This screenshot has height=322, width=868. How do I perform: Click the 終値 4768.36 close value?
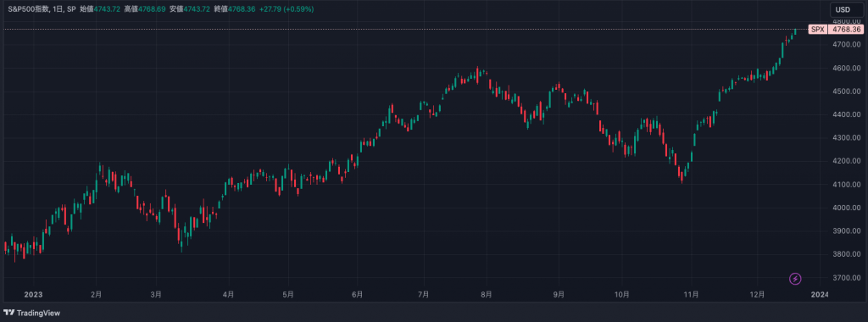(235, 9)
